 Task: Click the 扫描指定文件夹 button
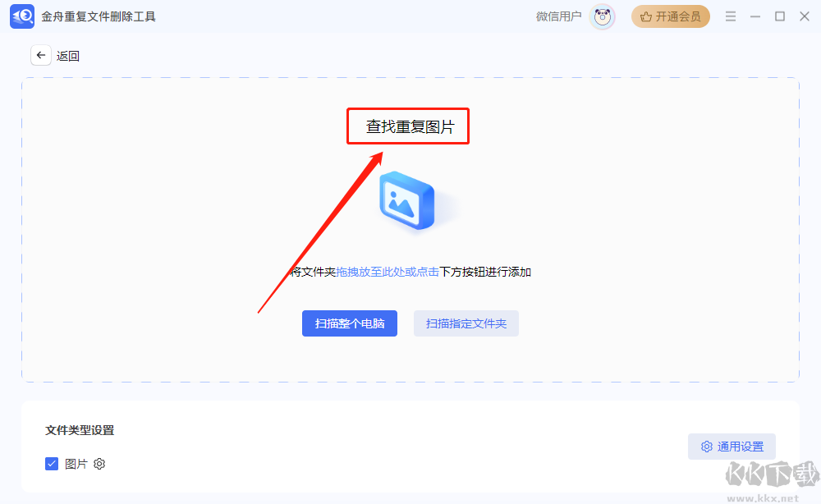466,323
